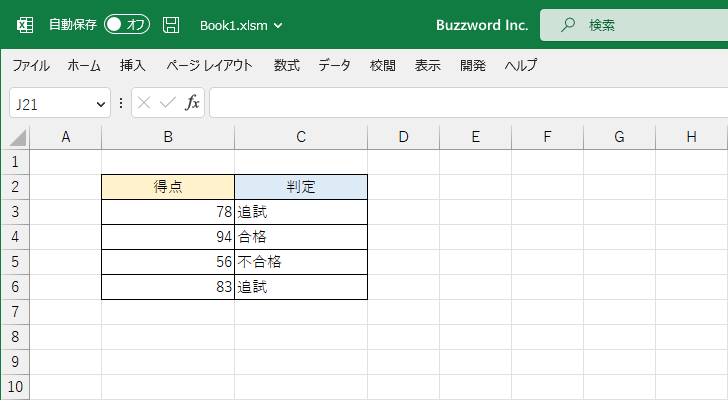Screen dimensions: 728x400
Task: Open the ヘルプ tab
Action: pos(521,65)
